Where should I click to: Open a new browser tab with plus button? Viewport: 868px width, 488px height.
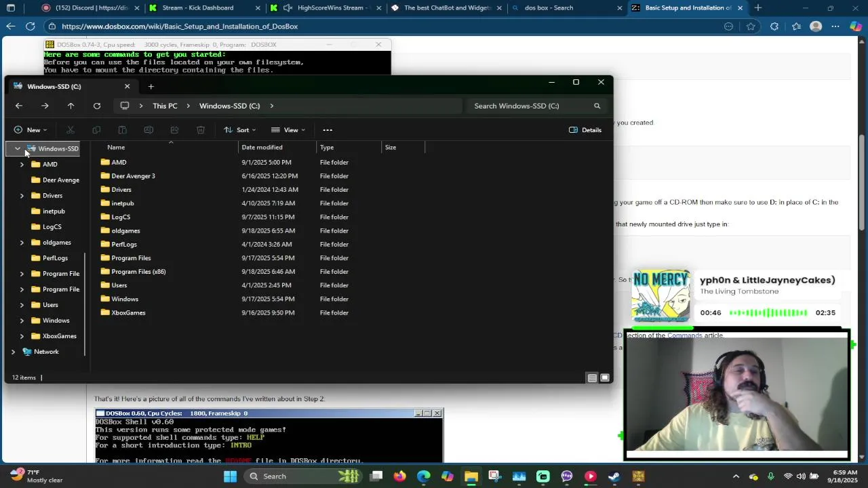(x=758, y=8)
